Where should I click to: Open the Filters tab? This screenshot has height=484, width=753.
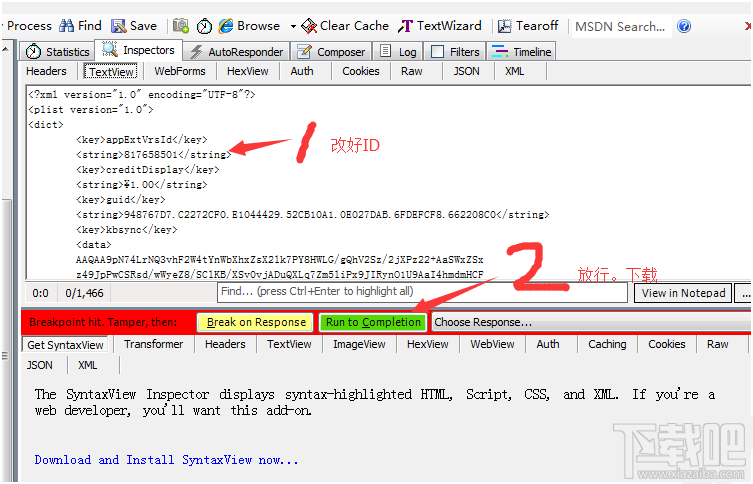pos(455,51)
